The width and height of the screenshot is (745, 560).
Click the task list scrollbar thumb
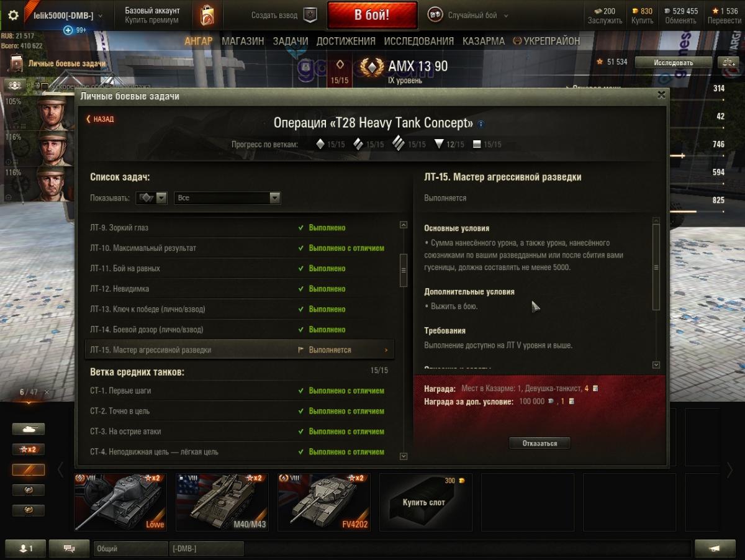(404, 271)
